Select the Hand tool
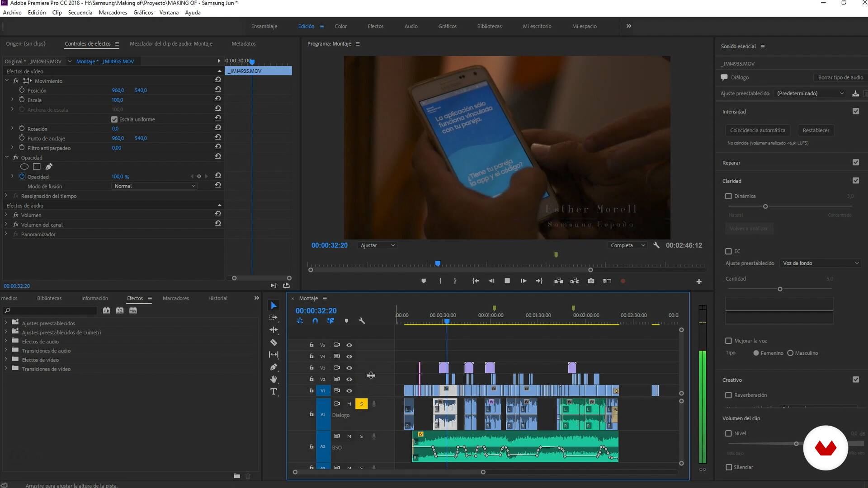 click(274, 379)
